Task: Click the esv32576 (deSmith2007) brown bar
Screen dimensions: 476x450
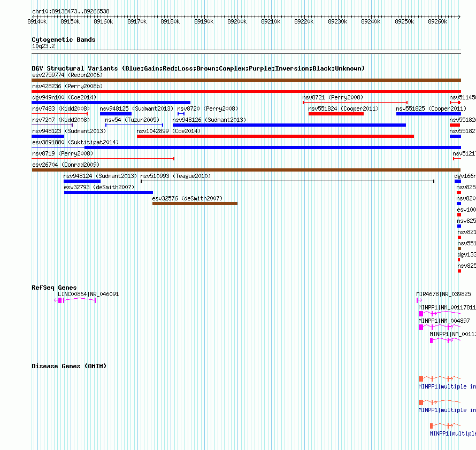Action: tap(195, 204)
